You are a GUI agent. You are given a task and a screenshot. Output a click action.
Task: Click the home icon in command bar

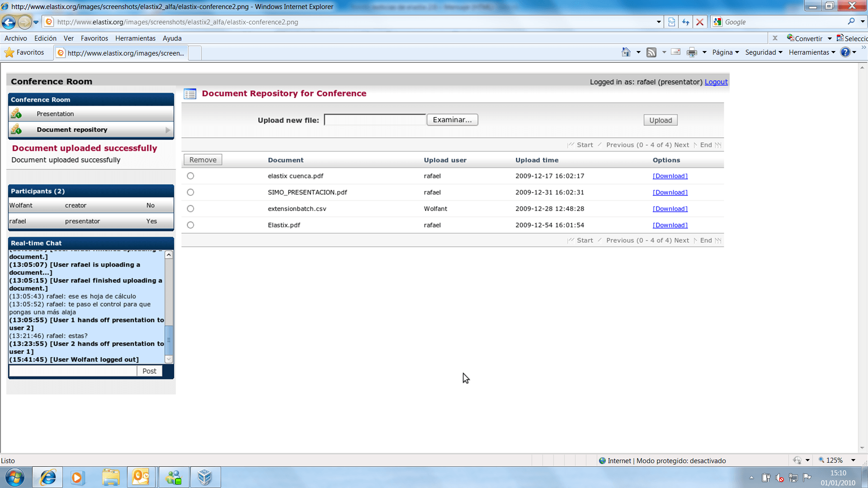click(626, 52)
